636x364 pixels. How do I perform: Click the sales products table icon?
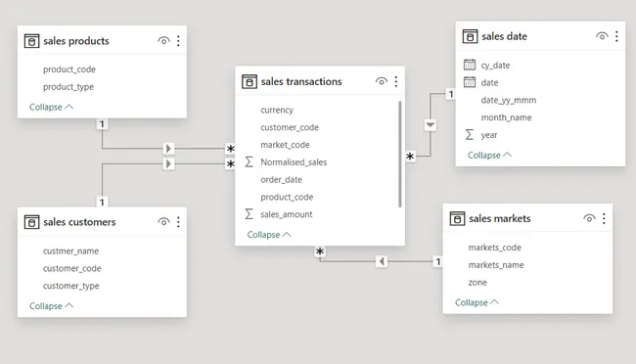point(31,41)
